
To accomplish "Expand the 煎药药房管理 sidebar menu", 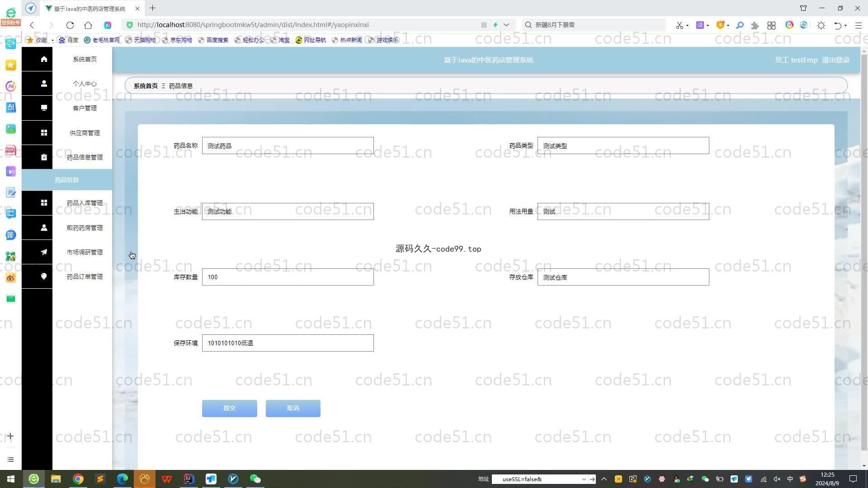I will point(85,228).
